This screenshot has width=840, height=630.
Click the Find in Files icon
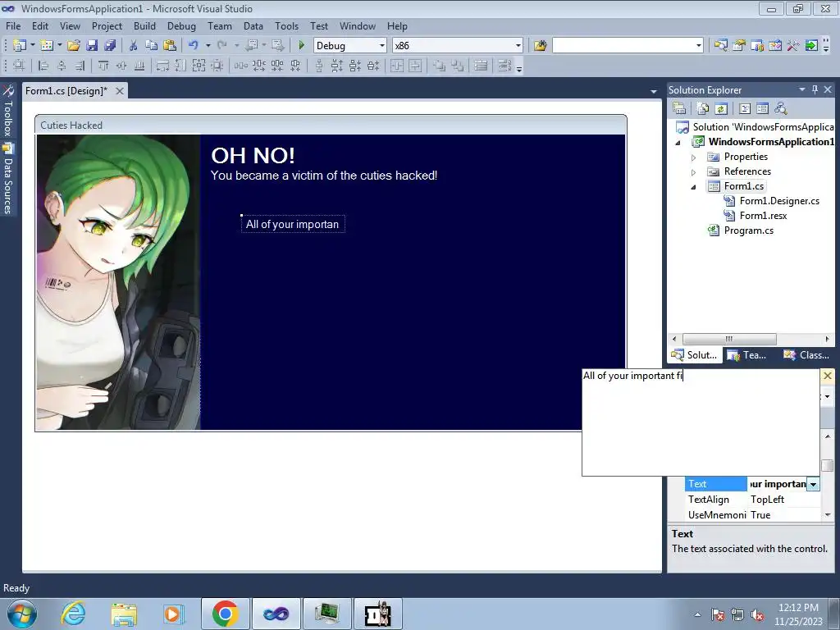coord(540,46)
